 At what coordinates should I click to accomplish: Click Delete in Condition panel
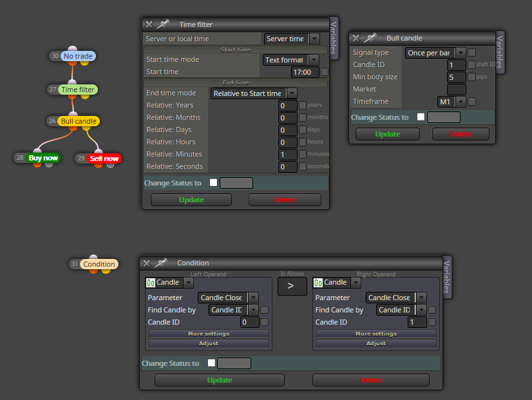tap(371, 380)
